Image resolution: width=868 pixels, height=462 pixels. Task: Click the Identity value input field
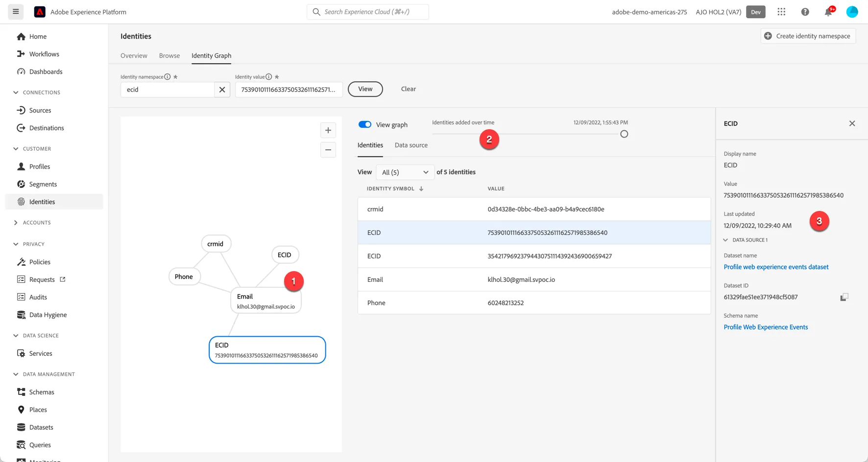289,90
